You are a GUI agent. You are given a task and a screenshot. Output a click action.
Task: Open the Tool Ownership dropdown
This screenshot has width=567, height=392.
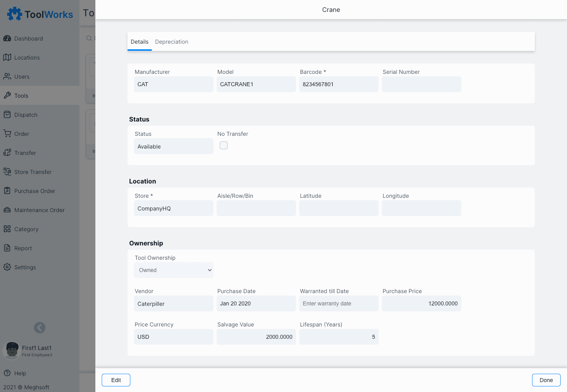pyautogui.click(x=174, y=270)
